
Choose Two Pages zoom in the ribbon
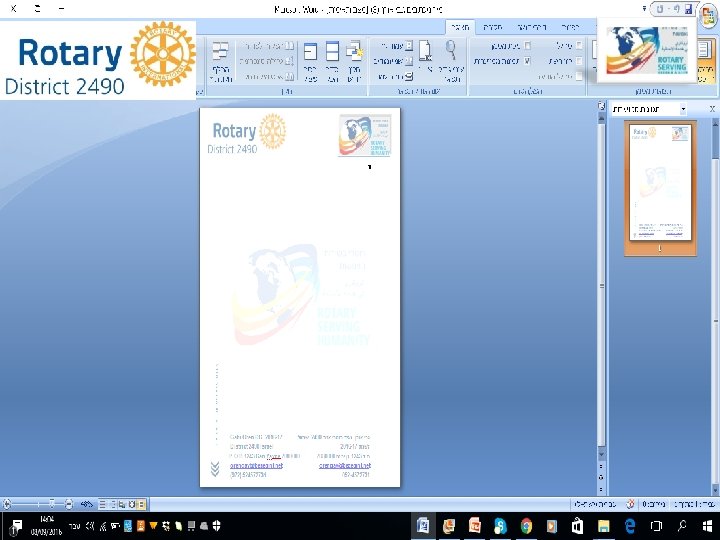click(393, 61)
